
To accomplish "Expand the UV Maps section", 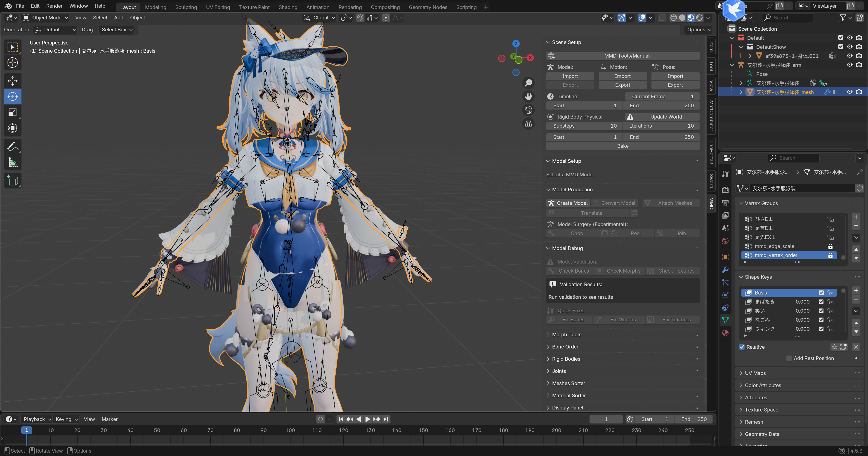I will tap(755, 373).
